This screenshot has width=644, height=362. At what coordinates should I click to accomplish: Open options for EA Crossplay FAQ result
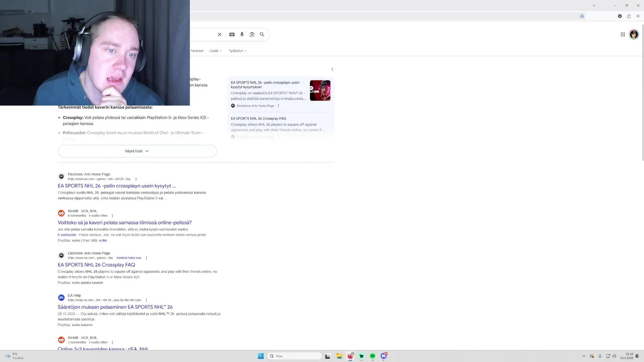[146, 258]
